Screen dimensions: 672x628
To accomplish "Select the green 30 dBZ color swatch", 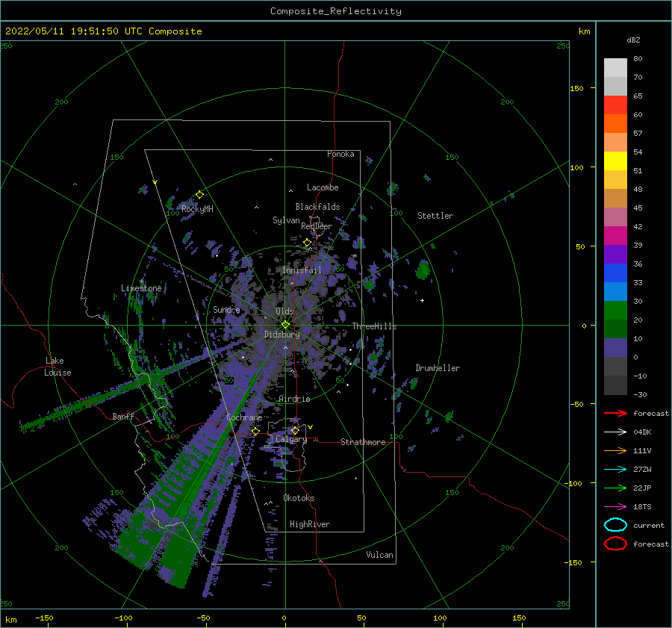I will click(615, 311).
